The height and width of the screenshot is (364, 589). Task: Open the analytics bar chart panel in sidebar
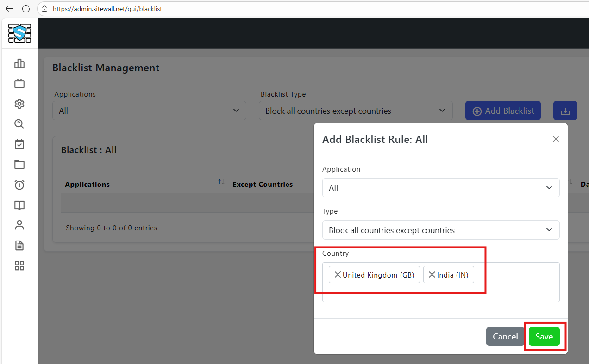(x=19, y=63)
